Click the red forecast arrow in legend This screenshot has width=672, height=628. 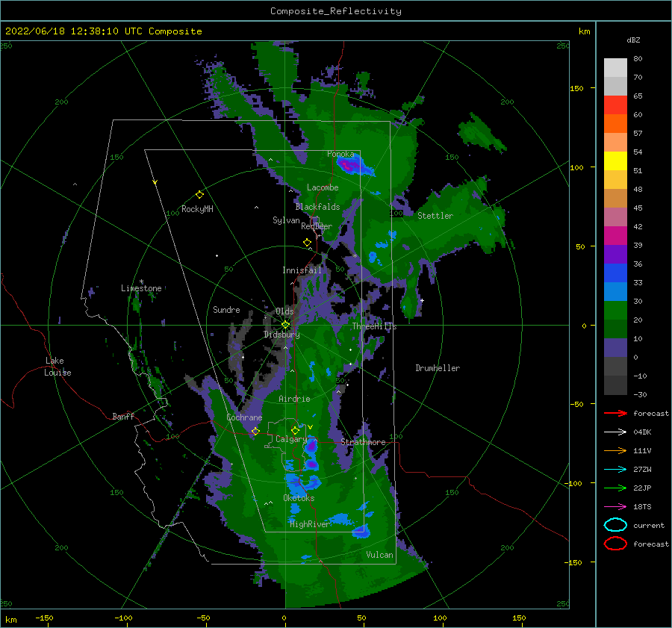pyautogui.click(x=615, y=413)
